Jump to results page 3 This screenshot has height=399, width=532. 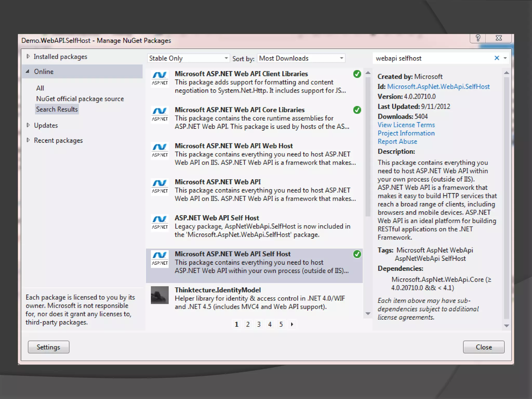point(259,324)
